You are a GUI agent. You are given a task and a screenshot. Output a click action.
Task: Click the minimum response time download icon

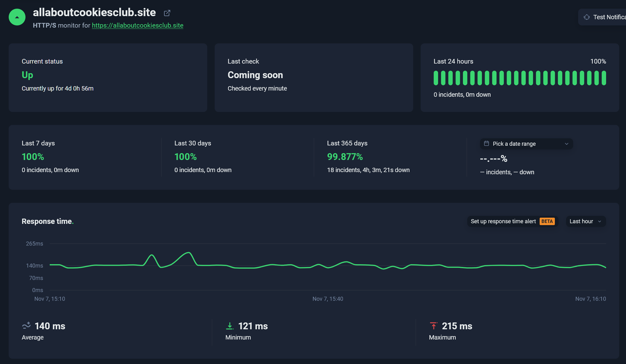tap(230, 326)
